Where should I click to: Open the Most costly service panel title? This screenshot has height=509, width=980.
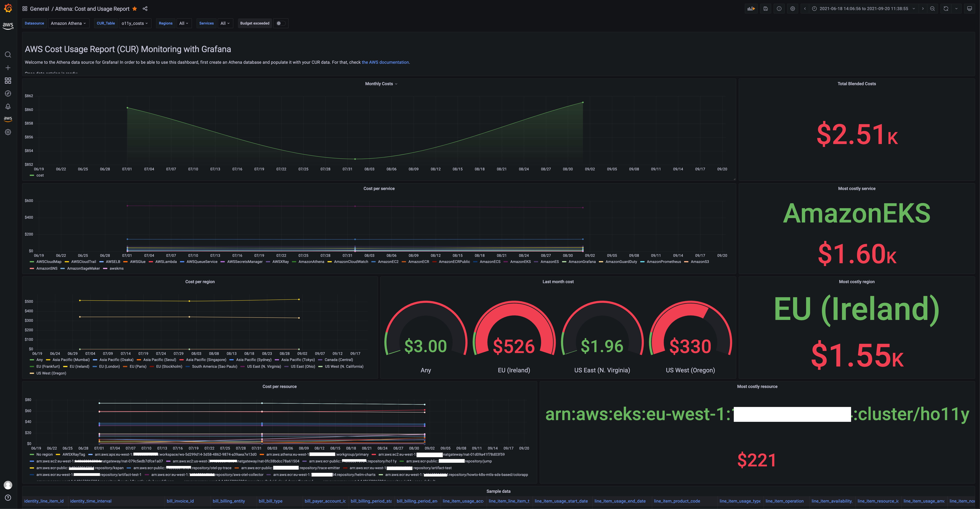point(856,189)
